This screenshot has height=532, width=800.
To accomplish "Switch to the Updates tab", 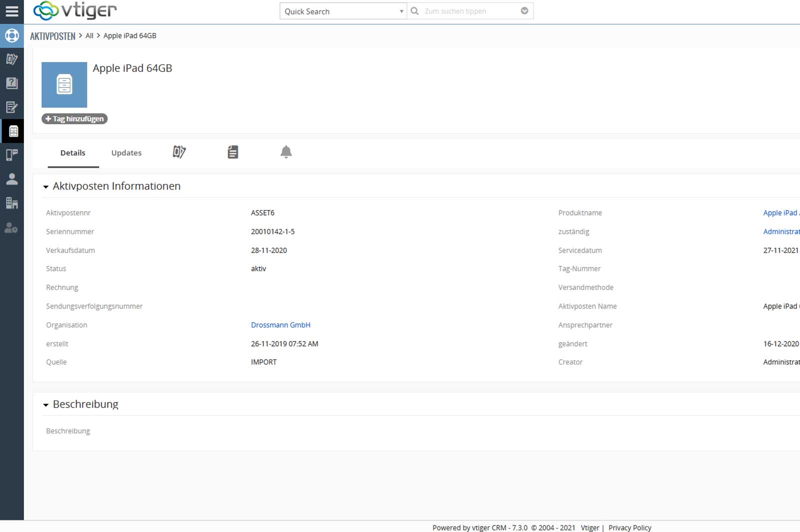I will click(x=126, y=153).
